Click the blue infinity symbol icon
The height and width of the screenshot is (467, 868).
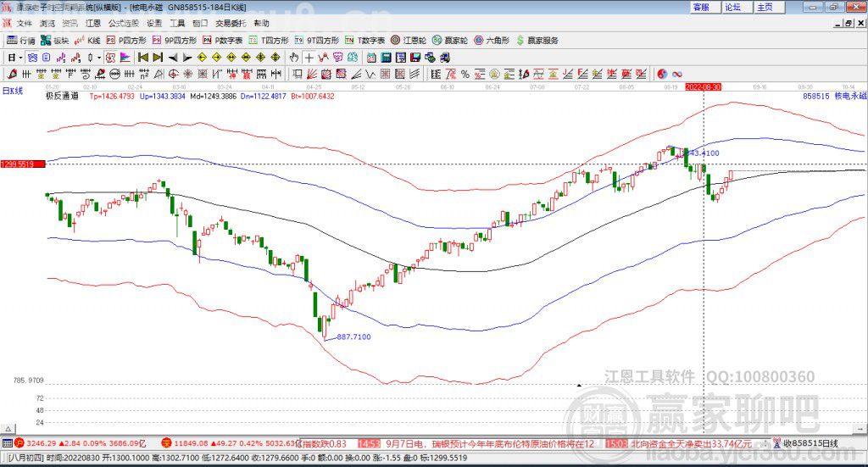pos(677,74)
